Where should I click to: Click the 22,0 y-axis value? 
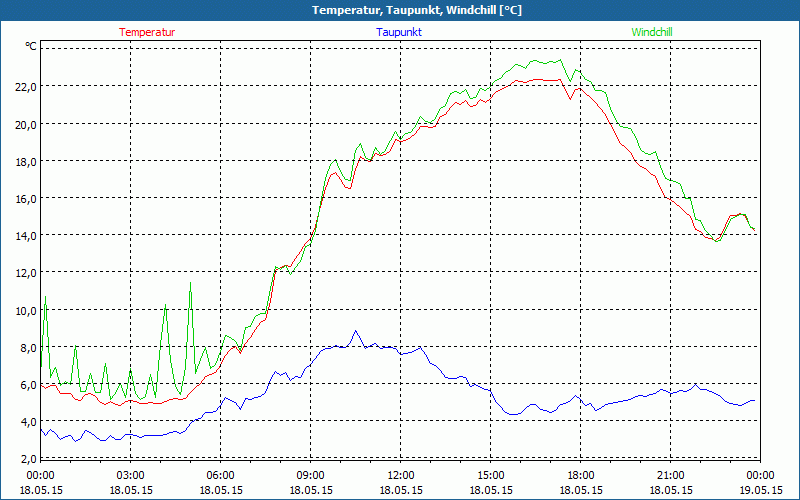26,87
